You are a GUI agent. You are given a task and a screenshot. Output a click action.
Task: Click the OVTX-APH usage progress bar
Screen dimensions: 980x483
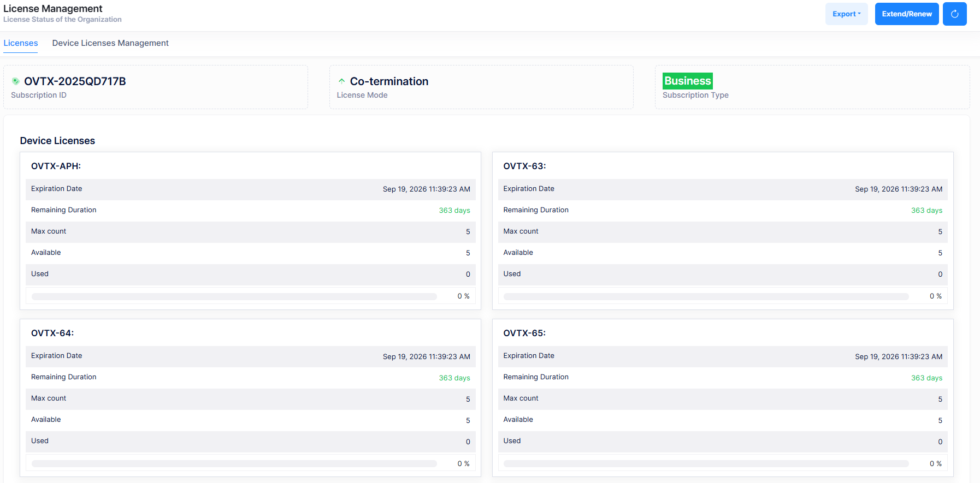[x=234, y=296]
